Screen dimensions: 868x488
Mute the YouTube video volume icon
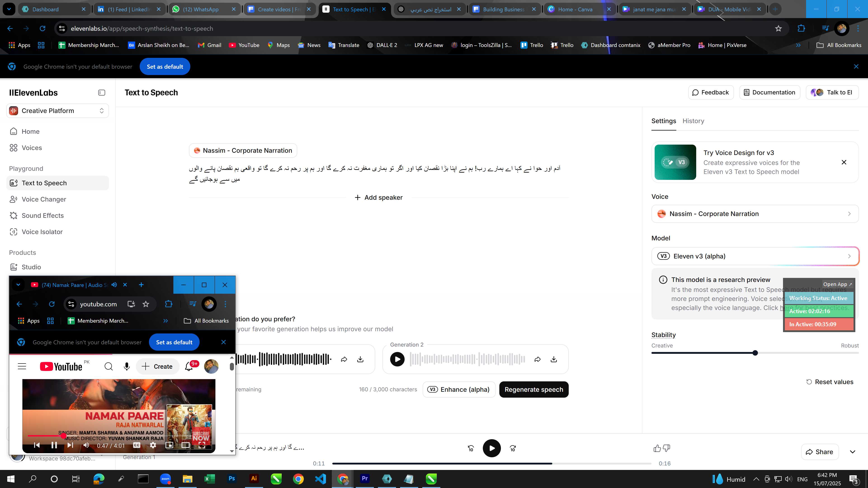(86, 446)
